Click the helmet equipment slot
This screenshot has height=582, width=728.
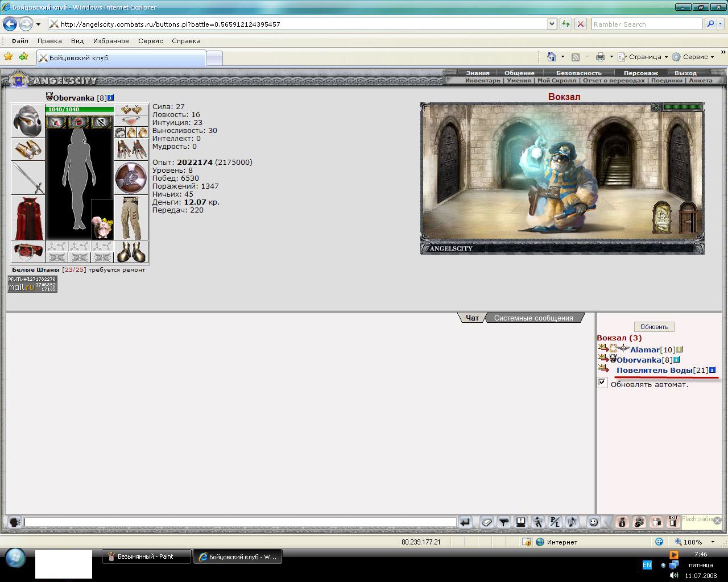(x=28, y=120)
